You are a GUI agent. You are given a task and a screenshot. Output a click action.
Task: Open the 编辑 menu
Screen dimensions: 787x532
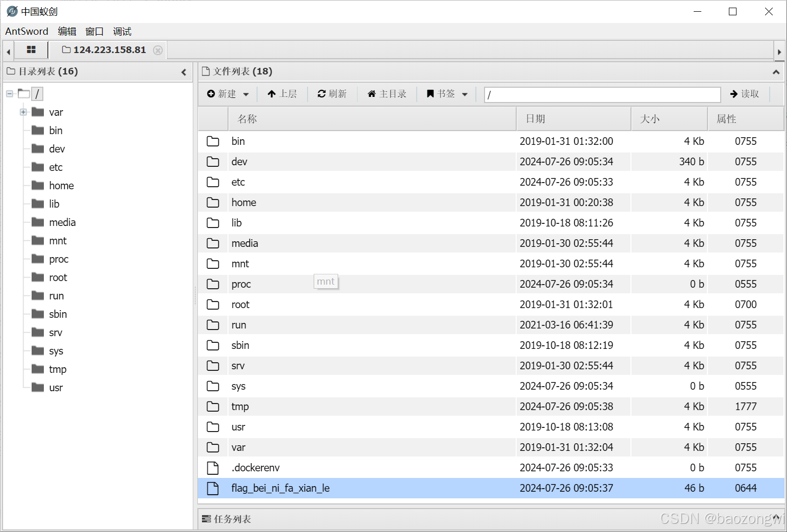67,31
